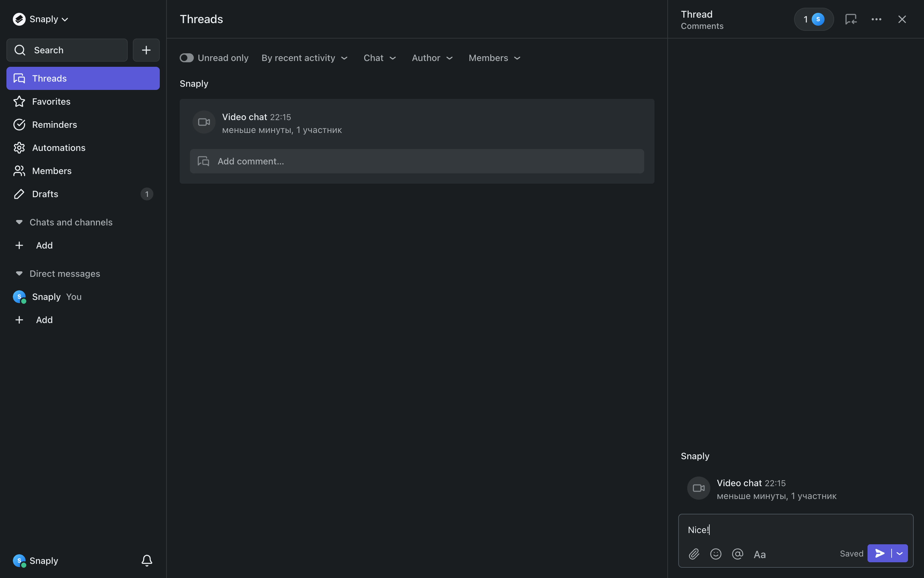Click the comment bubbles icon in Add comment
Screen dimensions: 924x578
pyautogui.click(x=203, y=161)
